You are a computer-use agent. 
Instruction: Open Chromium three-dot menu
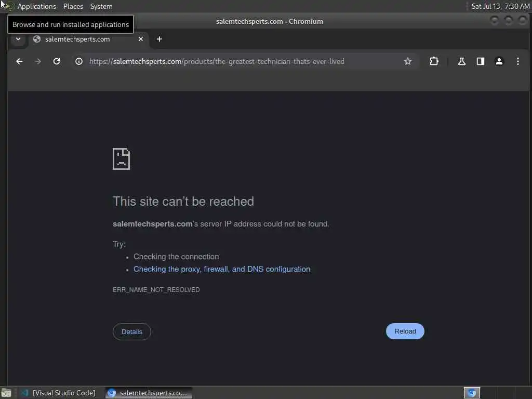coord(518,61)
